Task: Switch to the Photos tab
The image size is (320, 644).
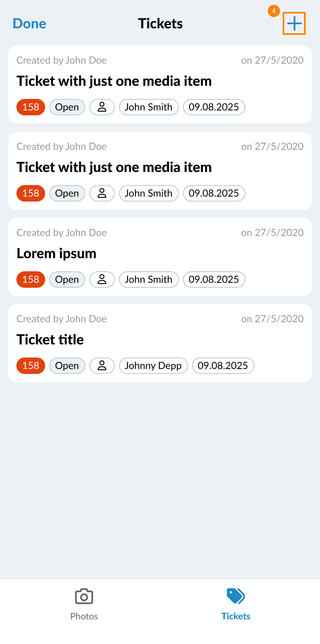Action: pos(84,604)
